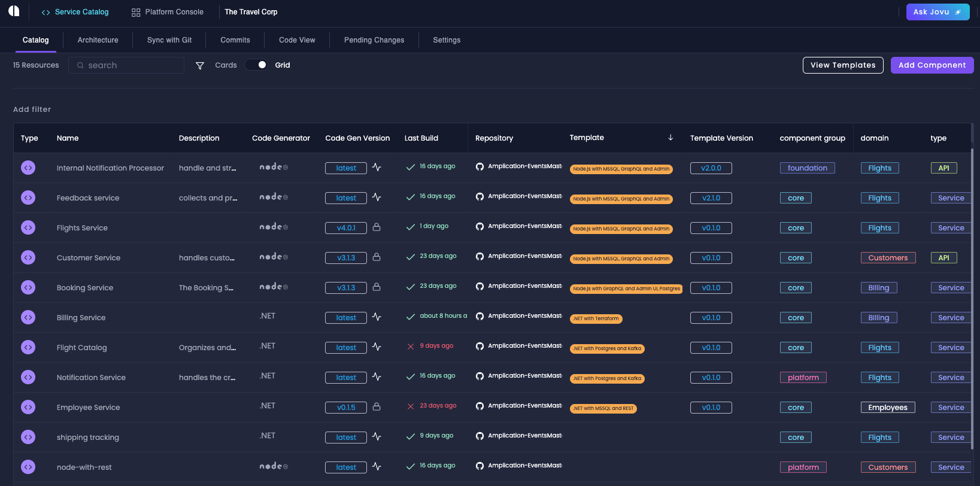Click the Amplication logo in top-left corner
The height and width of the screenshot is (486, 980).
pyautogui.click(x=14, y=11)
